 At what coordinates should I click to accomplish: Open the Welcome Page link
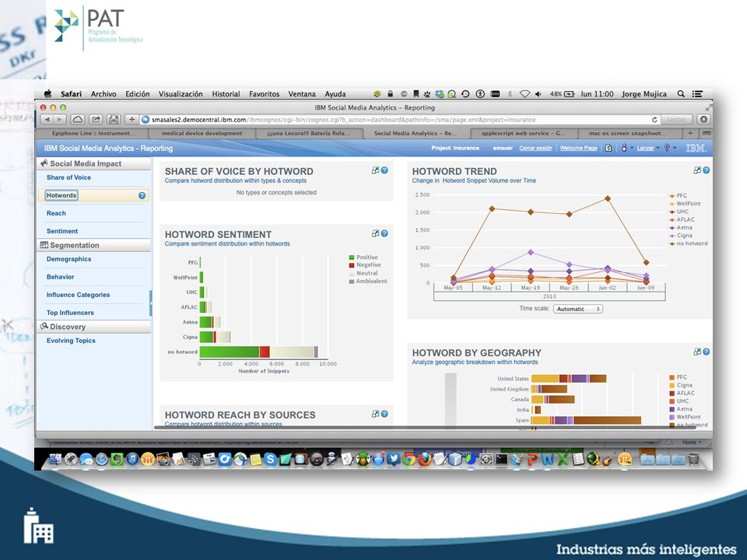tap(578, 148)
